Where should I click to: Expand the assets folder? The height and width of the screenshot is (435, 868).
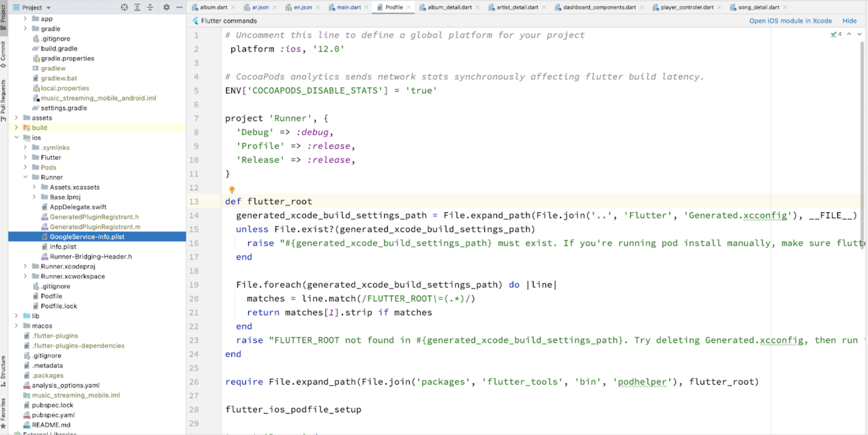point(16,117)
